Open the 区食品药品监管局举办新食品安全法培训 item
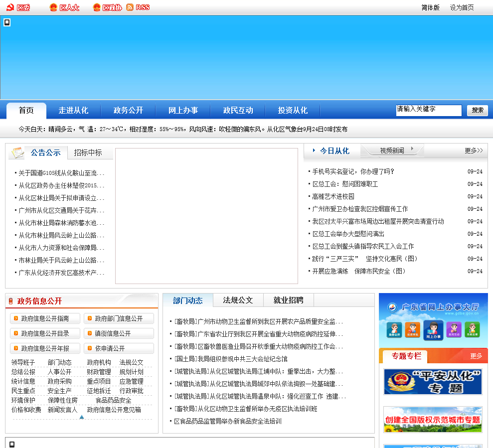The width and height of the screenshot is (493, 448). 228,421
